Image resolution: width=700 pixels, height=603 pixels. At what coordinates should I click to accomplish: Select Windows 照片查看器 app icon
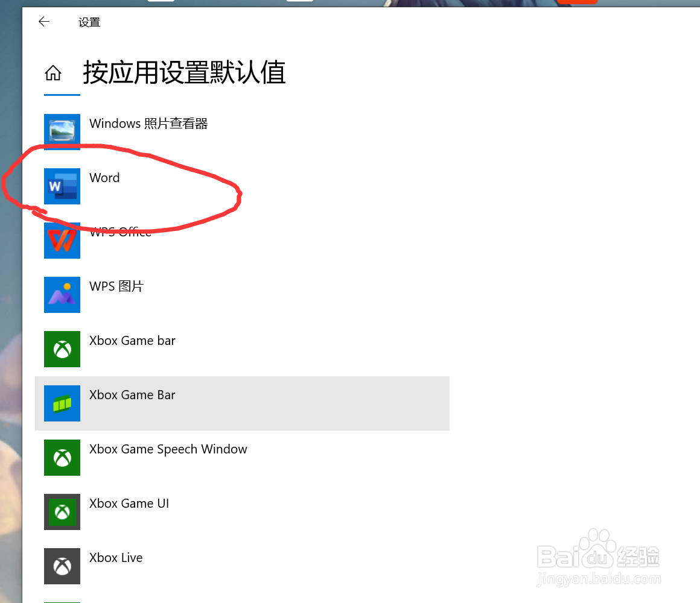point(62,131)
